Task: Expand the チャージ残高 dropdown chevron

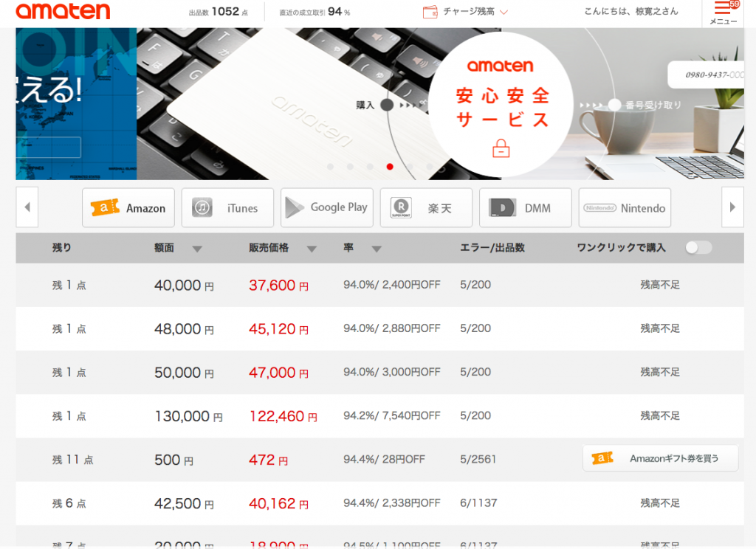Action: pyautogui.click(x=504, y=12)
